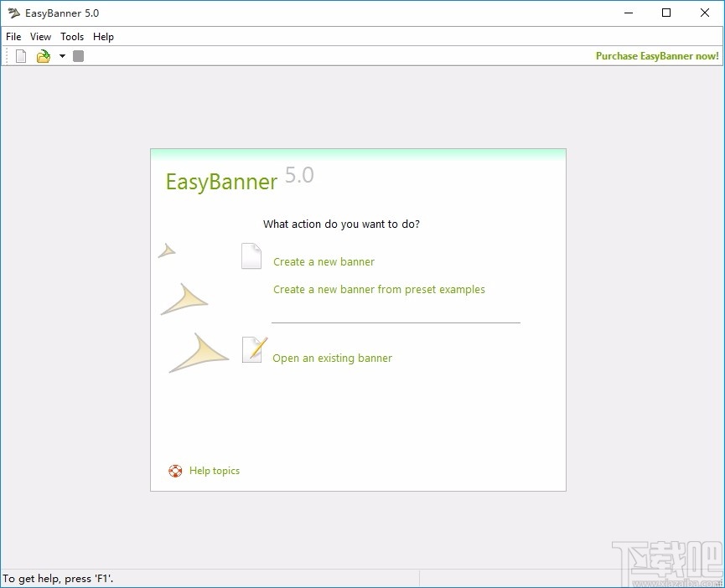Click the blank page icon beside Create a new banner
The image size is (725, 588).
click(251, 256)
